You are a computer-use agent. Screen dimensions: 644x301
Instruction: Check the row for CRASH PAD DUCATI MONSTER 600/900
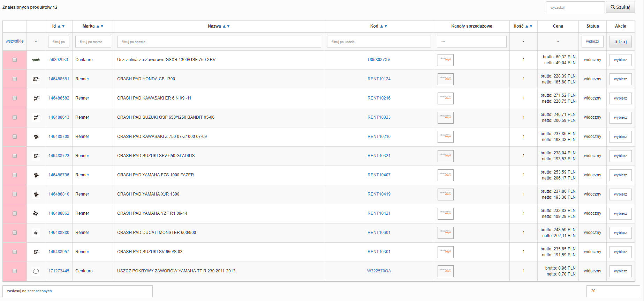point(15,233)
